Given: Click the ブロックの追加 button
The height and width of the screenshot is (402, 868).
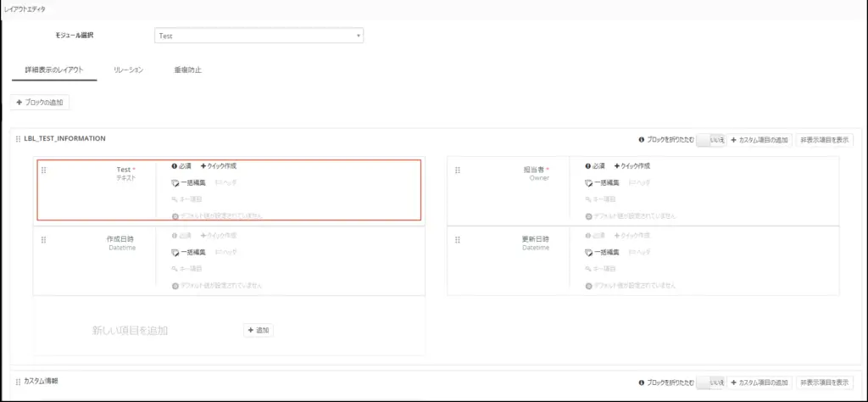Looking at the screenshot, I should point(41,103).
